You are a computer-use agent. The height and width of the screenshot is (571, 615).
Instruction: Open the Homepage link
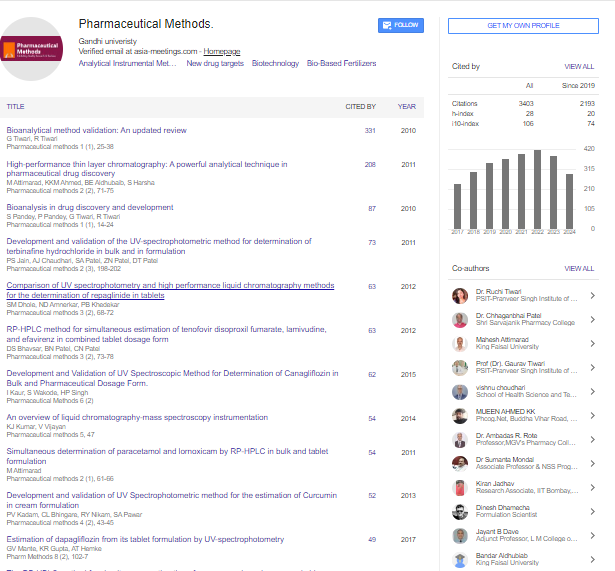coord(222,51)
